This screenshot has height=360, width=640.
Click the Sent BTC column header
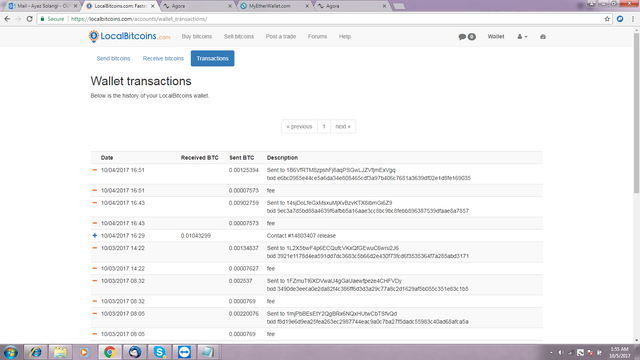pos(242,158)
